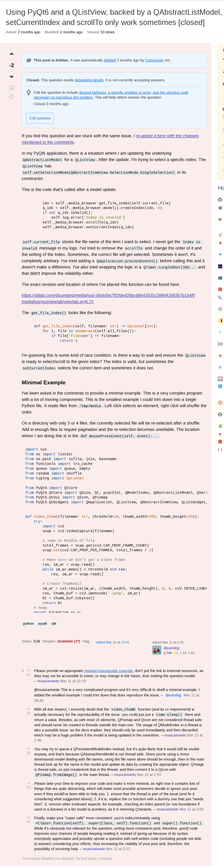
Task: Flag the comment asking for a minimal example
Action: point(29,675)
